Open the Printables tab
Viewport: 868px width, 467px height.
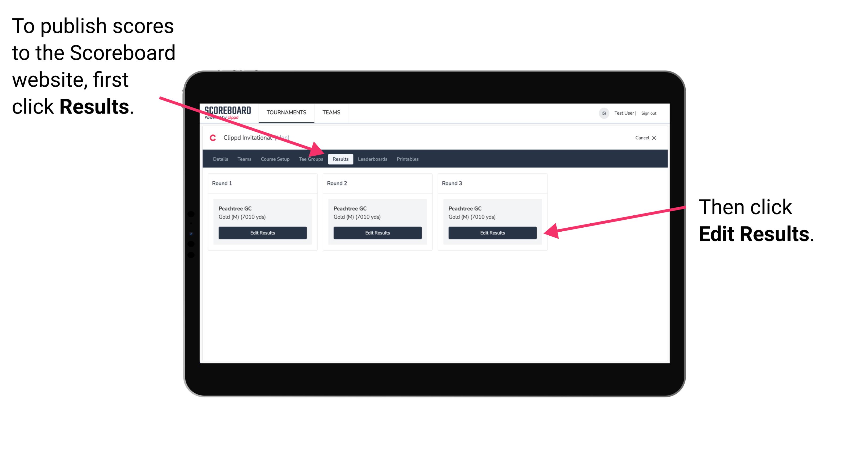407,159
